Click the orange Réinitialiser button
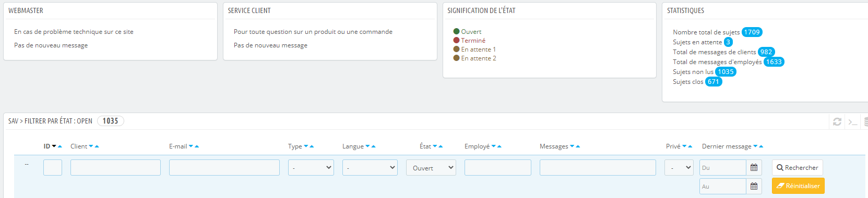 [x=798, y=186]
